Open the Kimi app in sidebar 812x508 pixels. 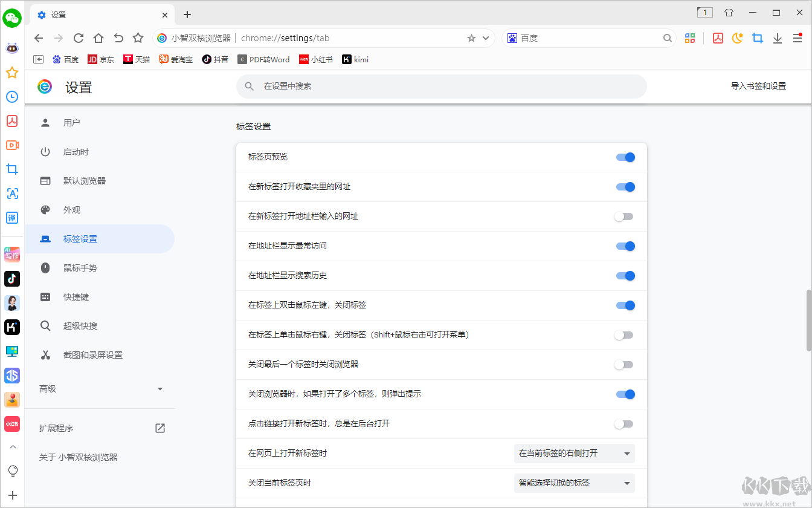click(x=12, y=327)
